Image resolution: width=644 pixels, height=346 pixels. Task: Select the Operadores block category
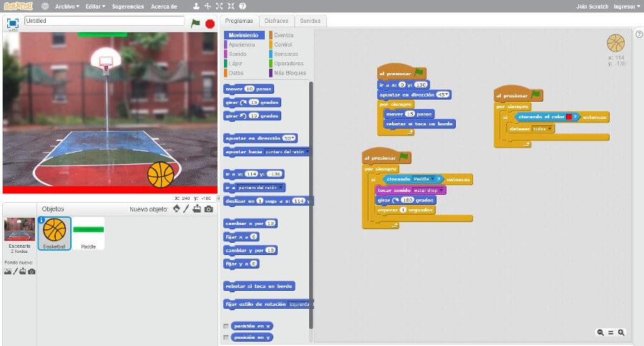[x=288, y=63]
